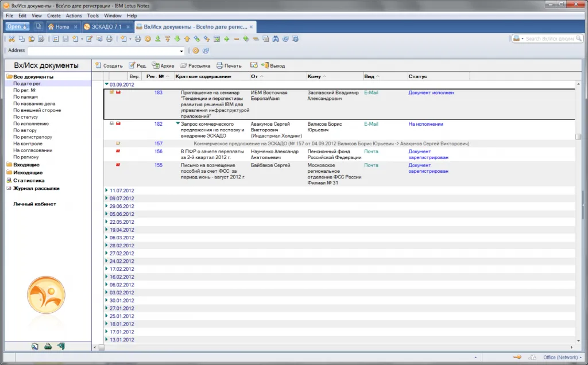This screenshot has width=588, height=365.
Task: Open the Address bar dropdown arrow
Action: (x=182, y=51)
